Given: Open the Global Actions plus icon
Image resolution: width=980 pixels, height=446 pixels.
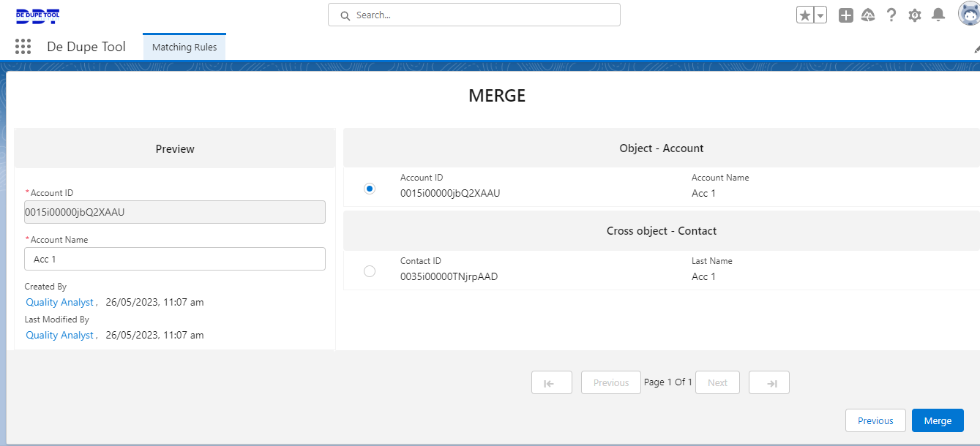Looking at the screenshot, I should [x=845, y=15].
